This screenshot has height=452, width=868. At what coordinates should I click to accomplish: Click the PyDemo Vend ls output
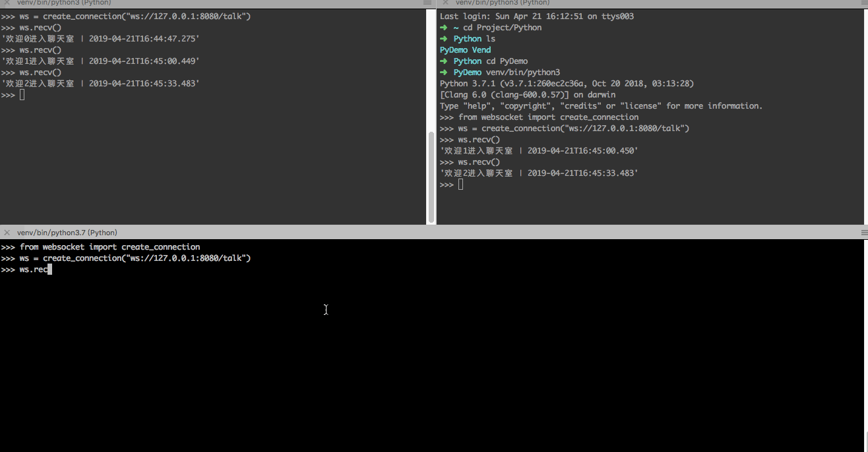click(x=465, y=50)
